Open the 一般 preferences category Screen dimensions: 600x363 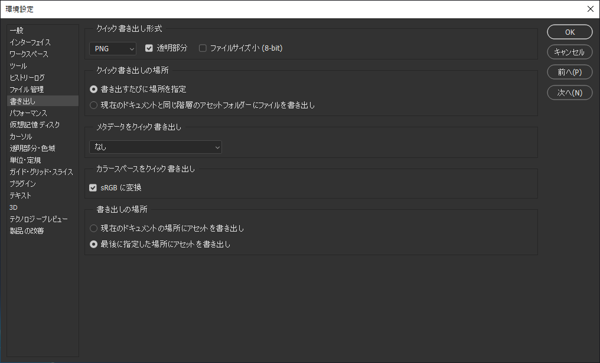[x=16, y=30]
